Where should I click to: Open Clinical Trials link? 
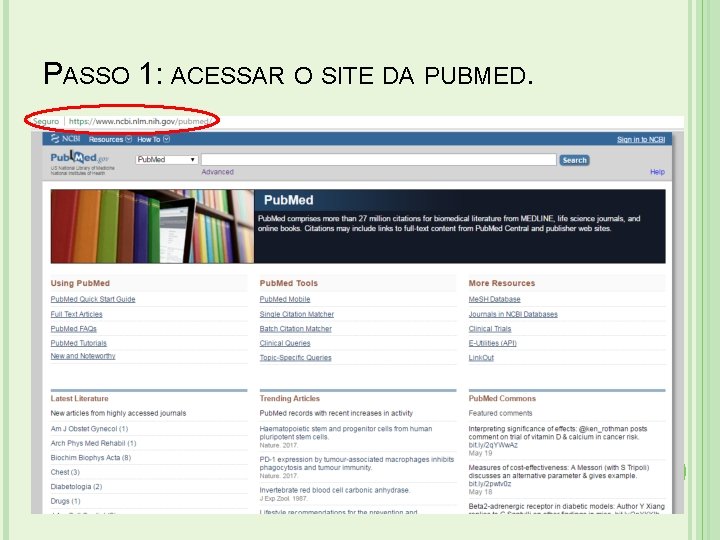click(489, 329)
